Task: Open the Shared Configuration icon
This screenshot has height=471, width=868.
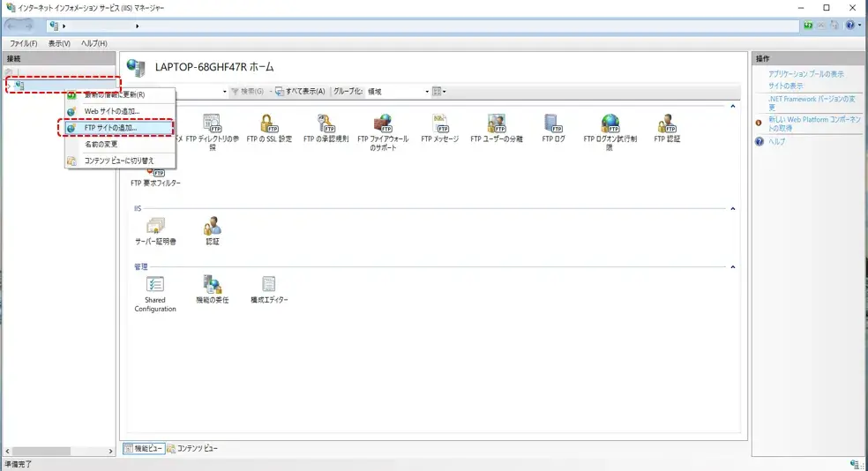Action: pyautogui.click(x=155, y=285)
